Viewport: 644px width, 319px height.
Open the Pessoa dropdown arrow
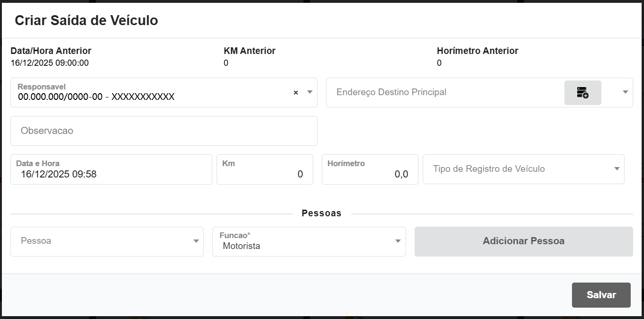point(196,241)
